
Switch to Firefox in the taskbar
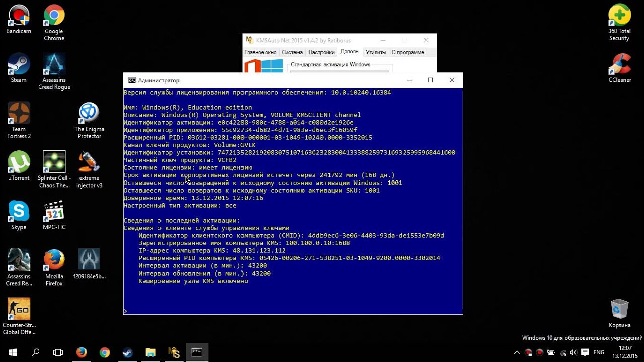82,352
